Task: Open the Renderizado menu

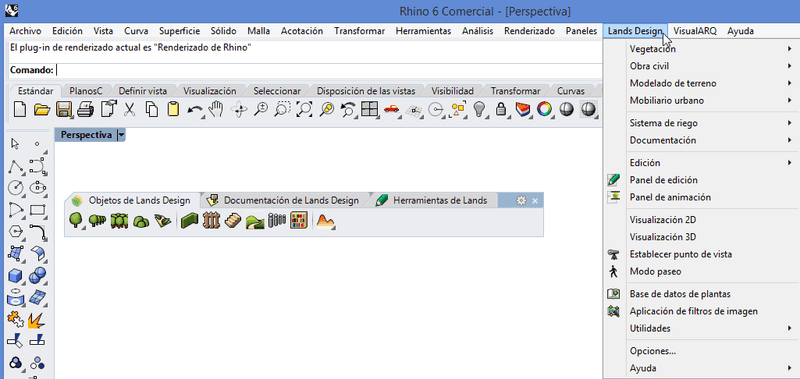Action: 529,31
